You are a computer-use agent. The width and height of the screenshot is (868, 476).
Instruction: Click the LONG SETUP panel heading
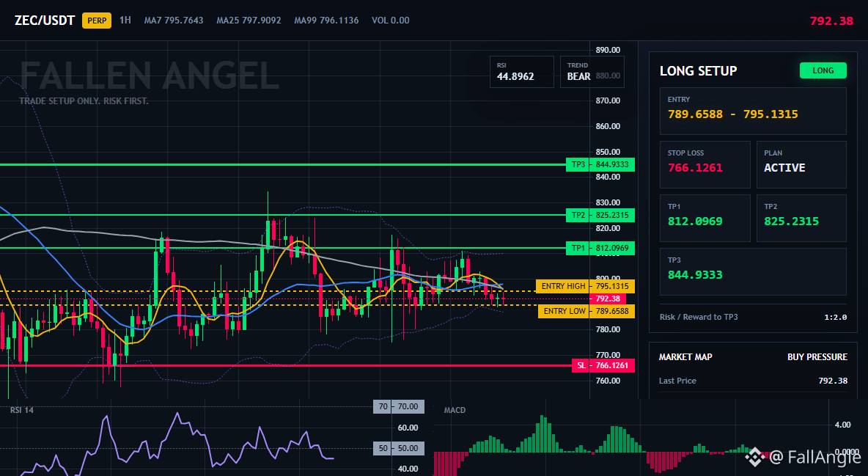(x=698, y=71)
